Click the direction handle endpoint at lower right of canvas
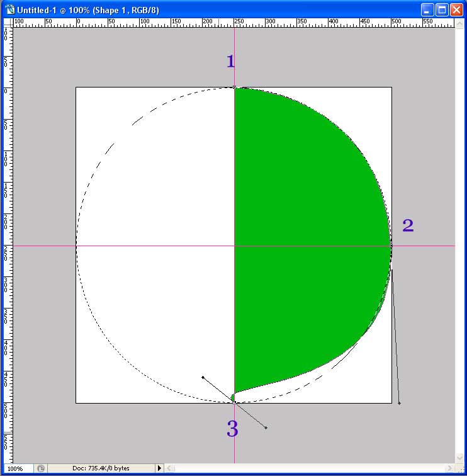This screenshot has width=467, height=476. click(x=399, y=404)
